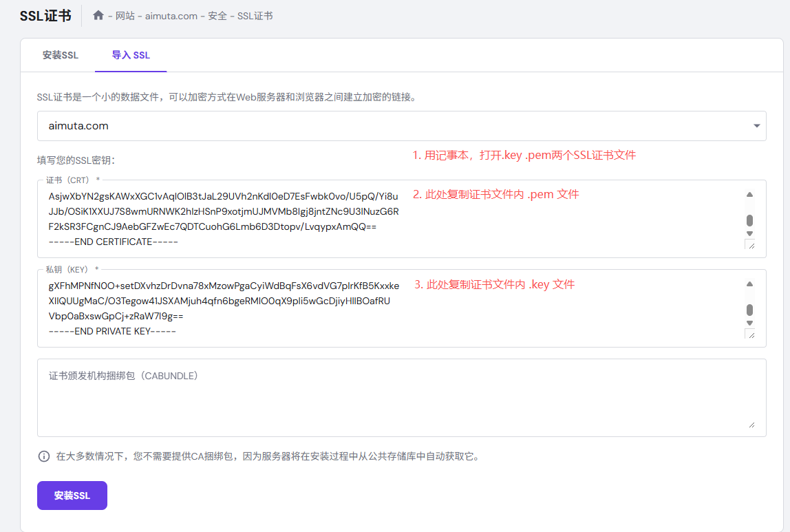Select the 导入SSL tab
Viewport: 790px width, 532px height.
(x=131, y=55)
